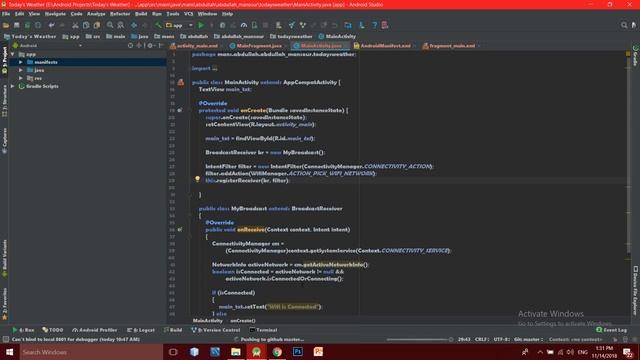Screen dimensions: 640x360
Task: Expand the java folder arrow
Action: 21,70
